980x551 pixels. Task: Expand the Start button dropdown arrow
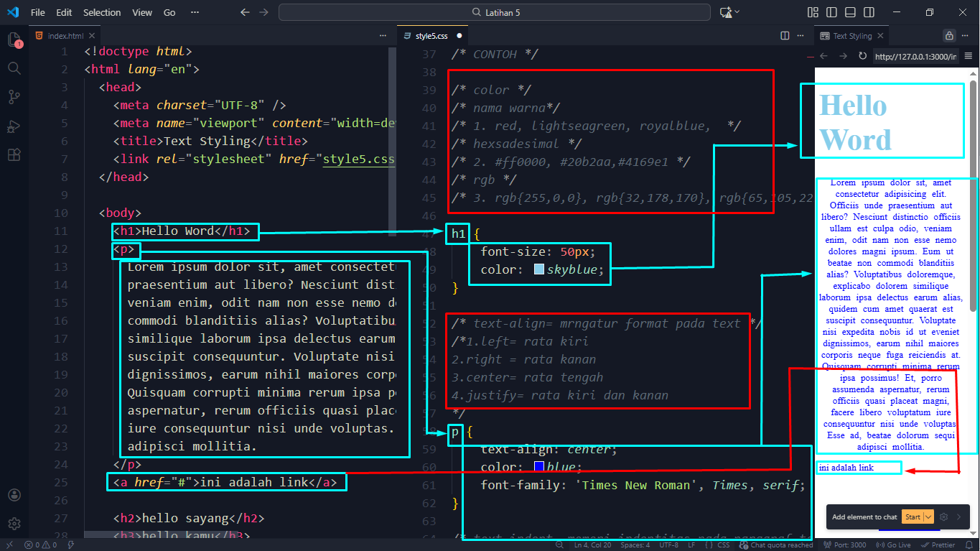pos(929,517)
